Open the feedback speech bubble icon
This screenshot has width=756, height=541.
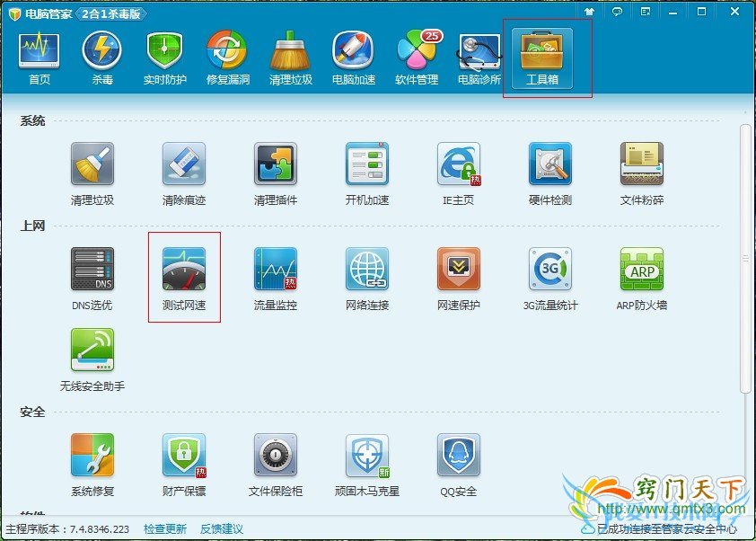point(617,12)
